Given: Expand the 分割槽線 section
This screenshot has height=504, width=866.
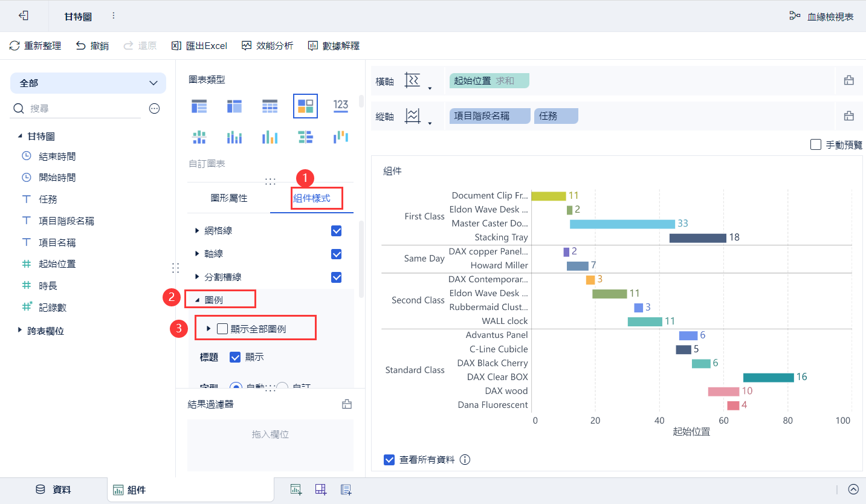Looking at the screenshot, I should [x=197, y=277].
